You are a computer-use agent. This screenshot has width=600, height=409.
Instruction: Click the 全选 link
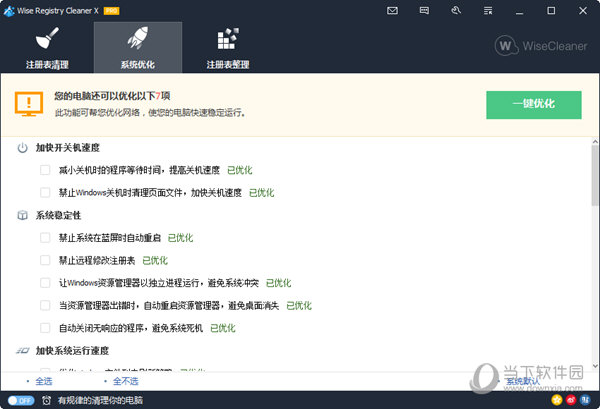pos(44,381)
